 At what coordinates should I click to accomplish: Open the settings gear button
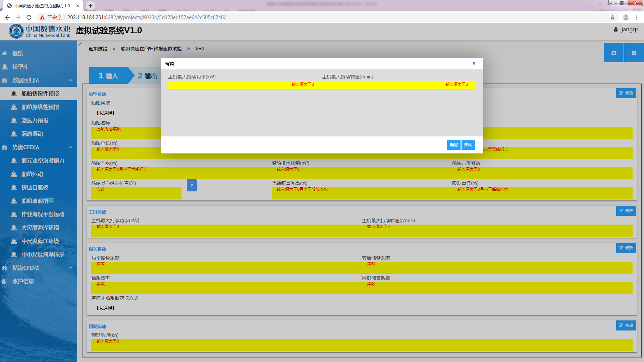click(x=634, y=53)
